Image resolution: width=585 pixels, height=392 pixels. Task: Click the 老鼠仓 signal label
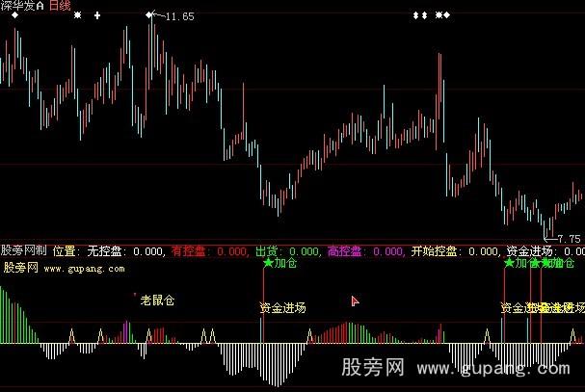(x=157, y=301)
